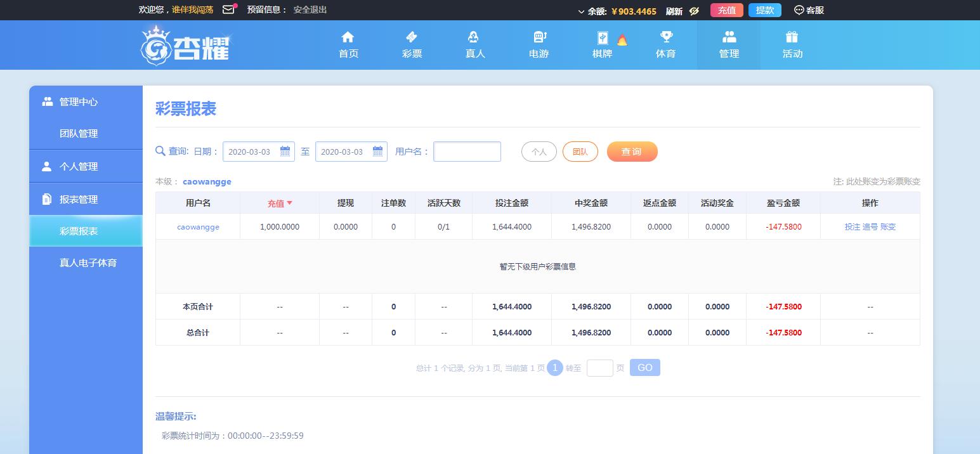Expand the balance dropdown chevron
This screenshot has height=454, width=980.
(581, 11)
